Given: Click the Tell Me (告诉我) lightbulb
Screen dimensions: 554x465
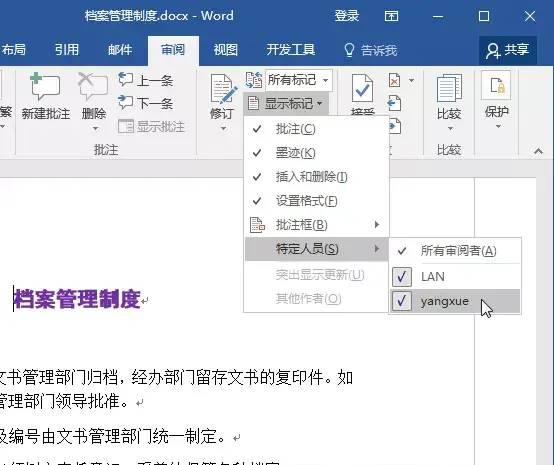Looking at the screenshot, I should coord(349,50).
